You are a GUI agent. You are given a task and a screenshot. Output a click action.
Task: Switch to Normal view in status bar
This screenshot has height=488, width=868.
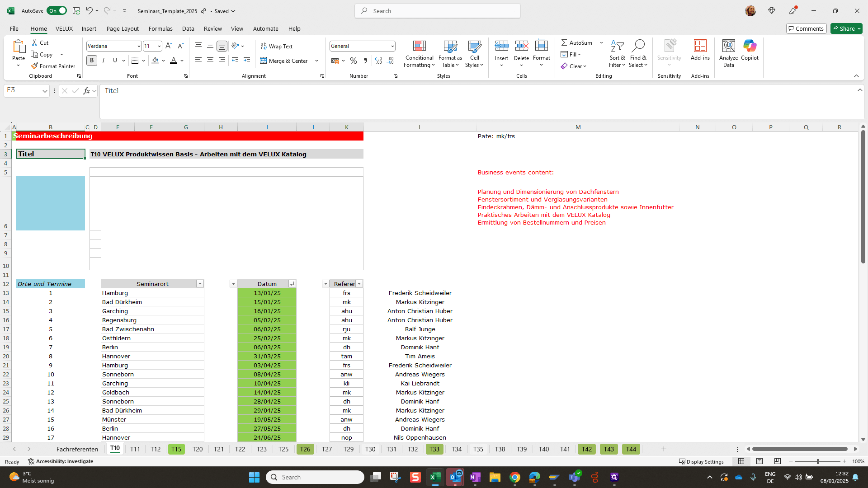pos(741,461)
